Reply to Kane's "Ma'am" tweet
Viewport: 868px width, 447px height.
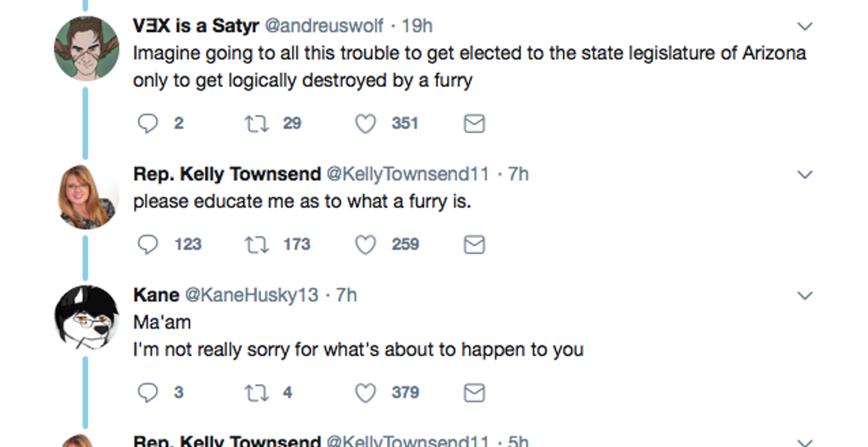148,392
